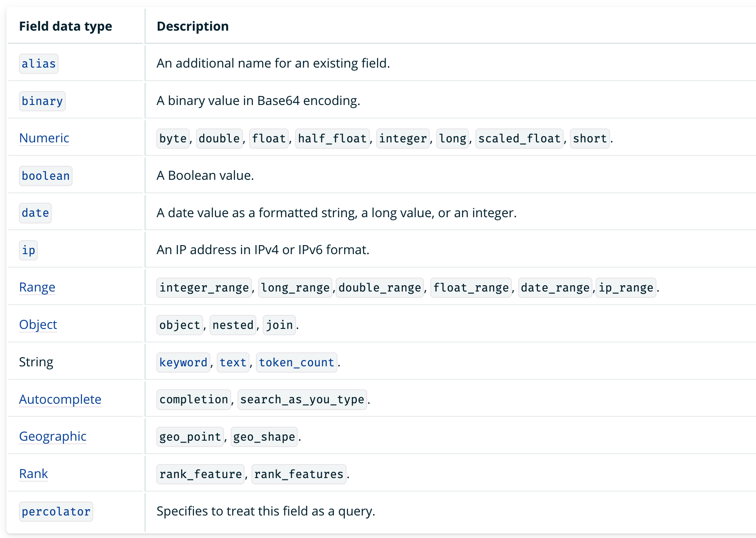Image resolution: width=756 pixels, height=538 pixels.
Task: Go to the Geographic types link
Action: point(53,436)
